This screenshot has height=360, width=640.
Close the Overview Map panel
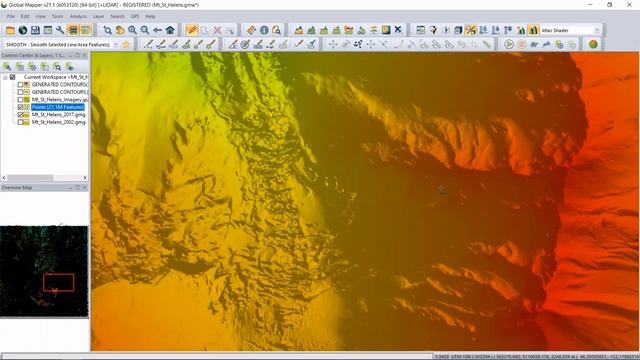(84, 187)
